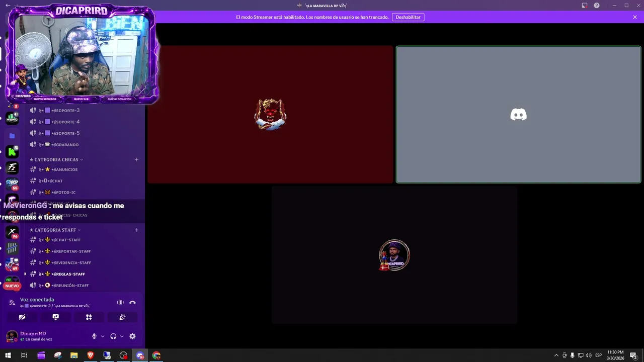Click the Deshabilitar streamer mode button
Image resolution: width=644 pixels, height=362 pixels.
[408, 17]
